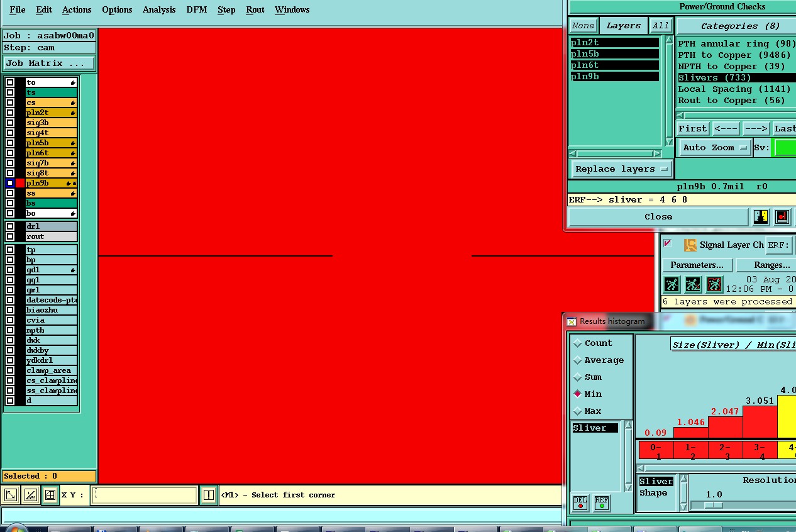
Task: Click the second running-man icon
Action: click(x=693, y=285)
